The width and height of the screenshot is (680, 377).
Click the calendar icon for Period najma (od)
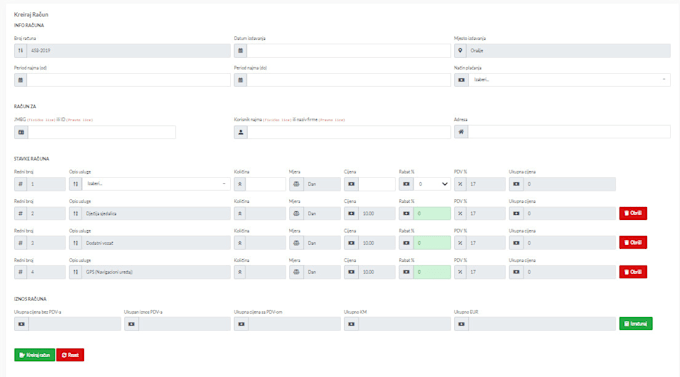coord(20,80)
